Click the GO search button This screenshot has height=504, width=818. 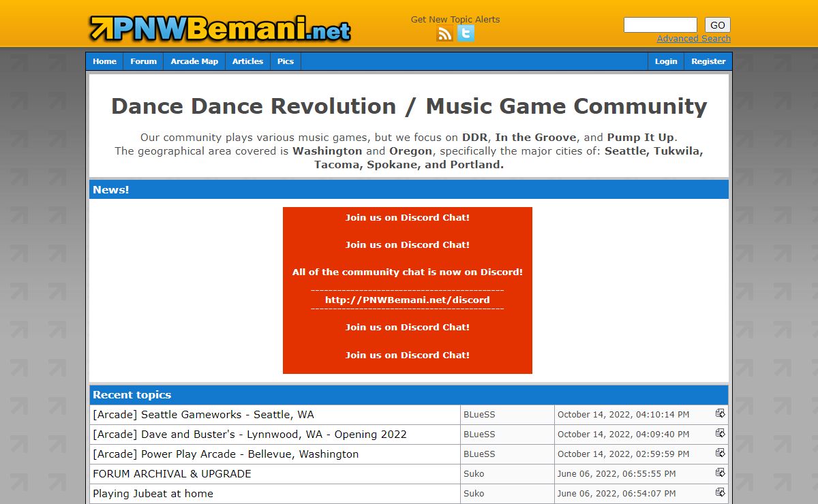tap(718, 25)
